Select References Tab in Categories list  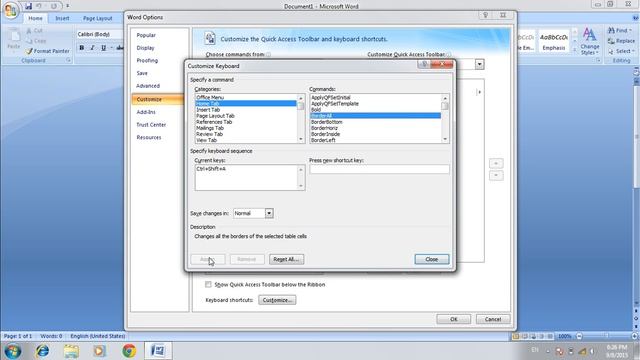(246, 122)
